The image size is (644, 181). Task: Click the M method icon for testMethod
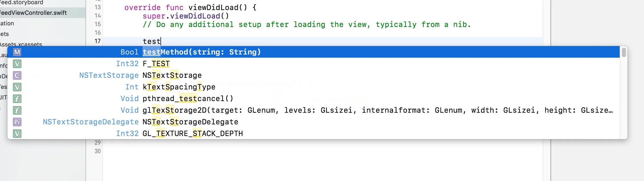pyautogui.click(x=17, y=52)
